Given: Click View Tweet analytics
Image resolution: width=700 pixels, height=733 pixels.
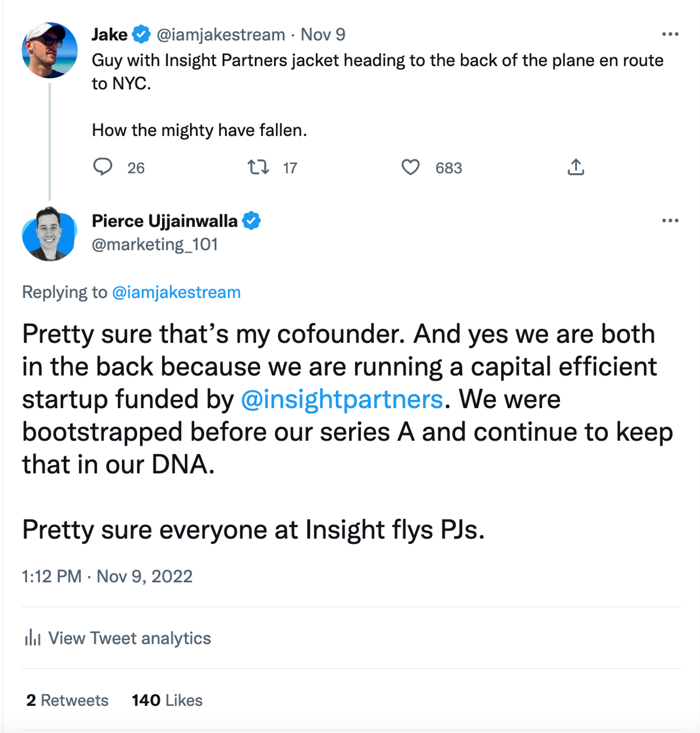Looking at the screenshot, I should click(129, 638).
